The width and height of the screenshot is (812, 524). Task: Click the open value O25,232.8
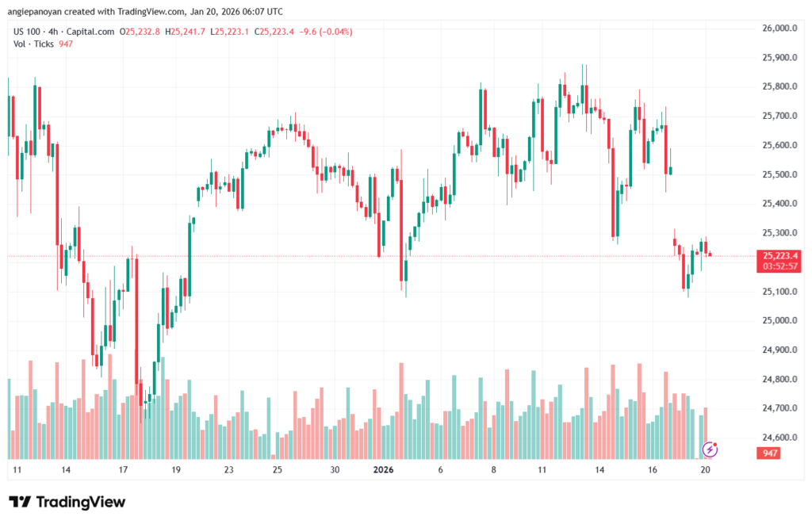[x=140, y=32]
